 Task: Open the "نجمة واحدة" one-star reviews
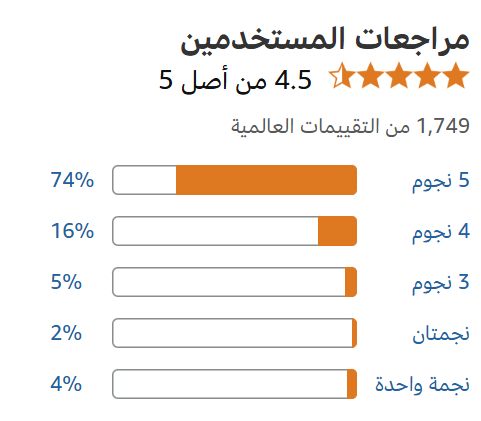422,385
